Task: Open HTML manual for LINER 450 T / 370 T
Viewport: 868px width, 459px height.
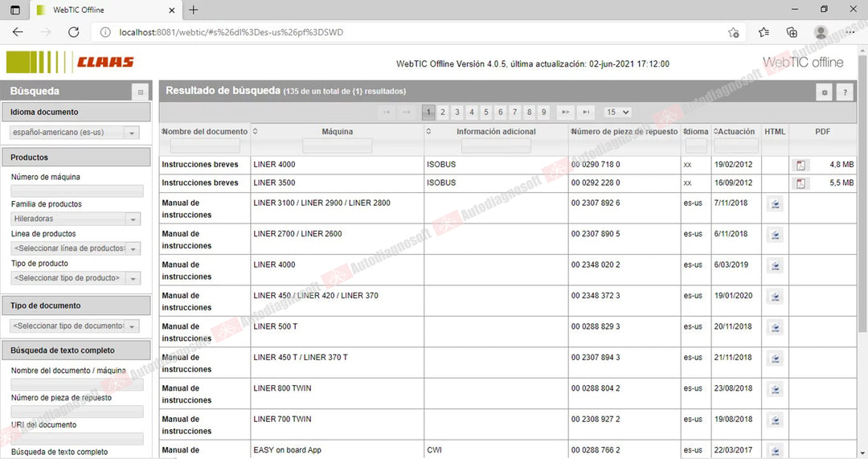Action: (775, 359)
